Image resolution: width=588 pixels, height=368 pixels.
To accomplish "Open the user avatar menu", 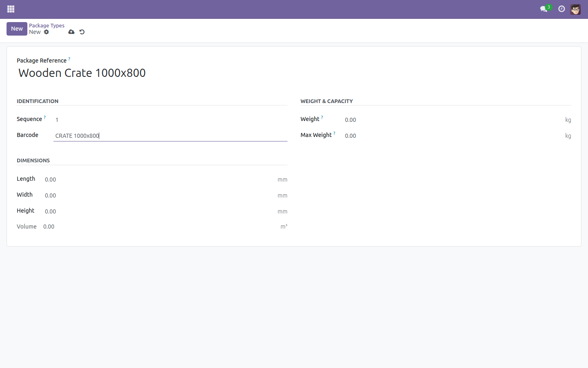I will [575, 9].
